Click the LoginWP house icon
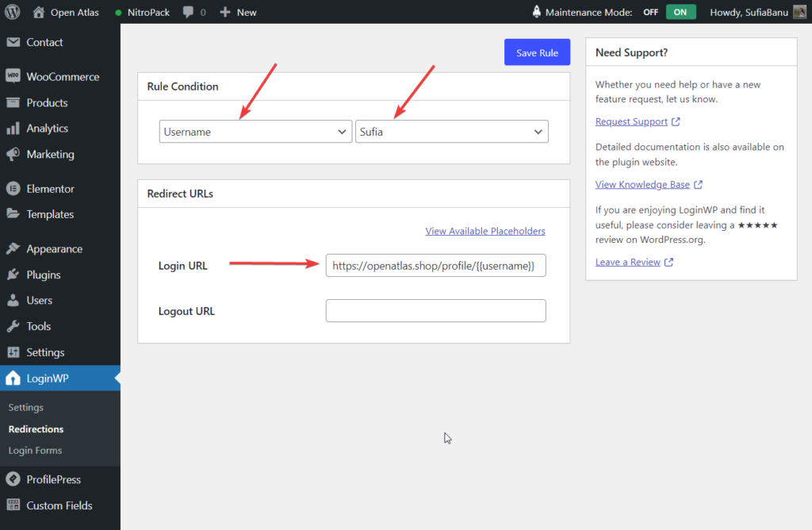Screen dimensions: 812x530 point(13,378)
